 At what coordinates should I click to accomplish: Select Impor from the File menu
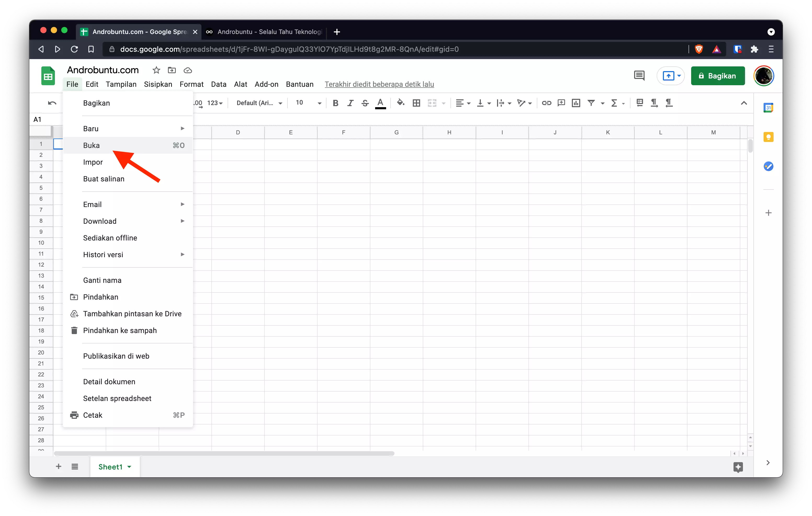(93, 162)
